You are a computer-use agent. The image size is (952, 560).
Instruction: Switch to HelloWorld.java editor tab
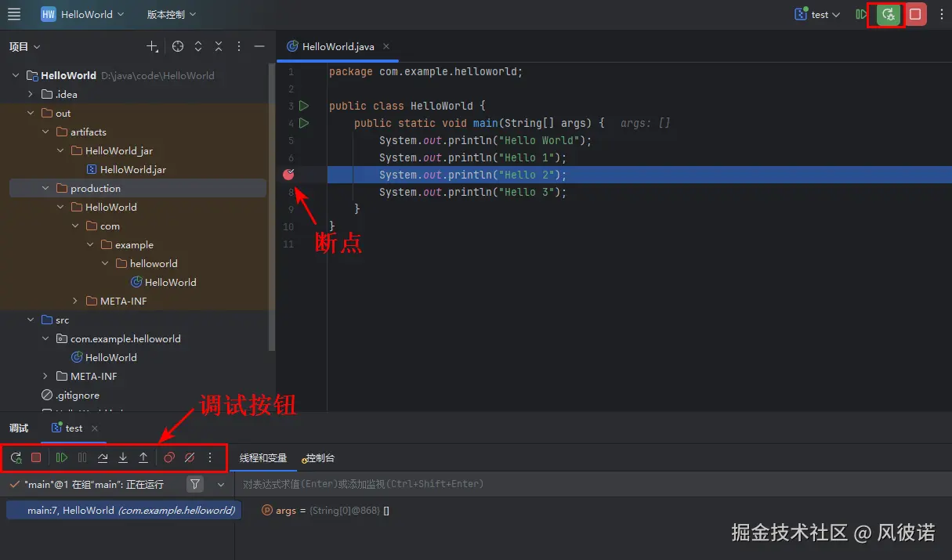(338, 46)
